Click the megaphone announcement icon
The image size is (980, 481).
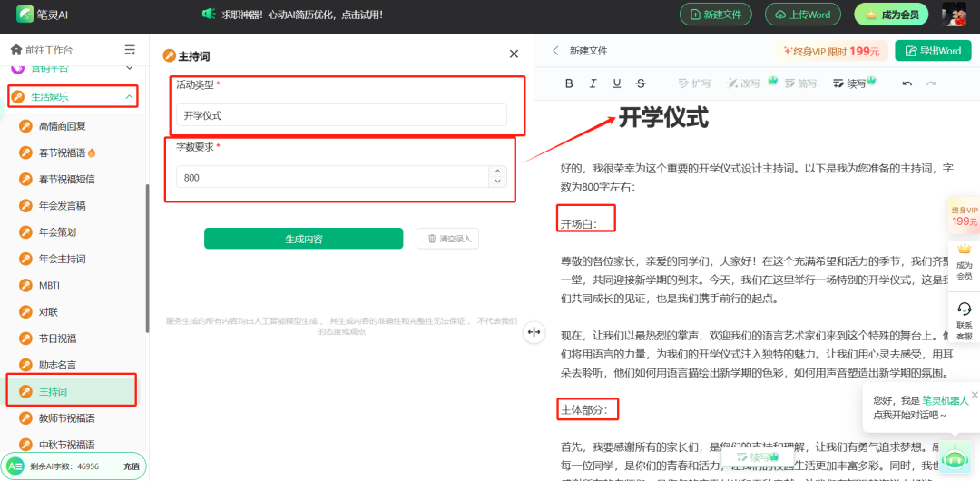click(x=209, y=14)
